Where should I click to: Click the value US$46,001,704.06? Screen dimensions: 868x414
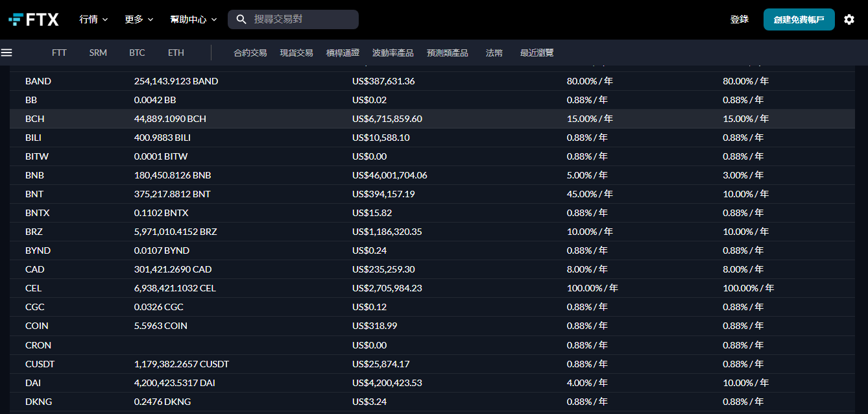point(390,175)
